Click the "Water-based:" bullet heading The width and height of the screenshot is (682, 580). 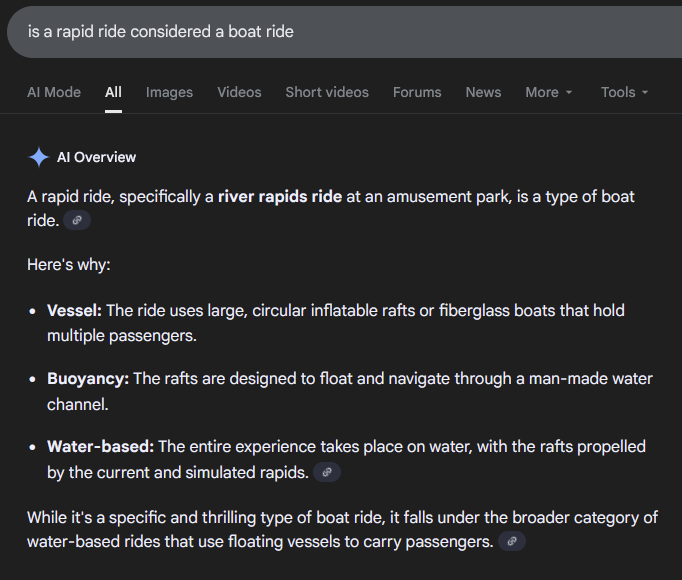tap(100, 446)
